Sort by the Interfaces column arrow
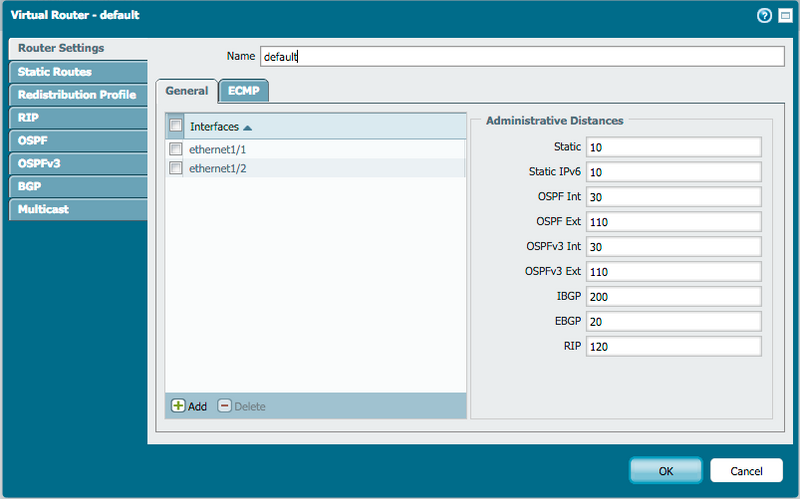The width and height of the screenshot is (800, 499). click(x=247, y=127)
